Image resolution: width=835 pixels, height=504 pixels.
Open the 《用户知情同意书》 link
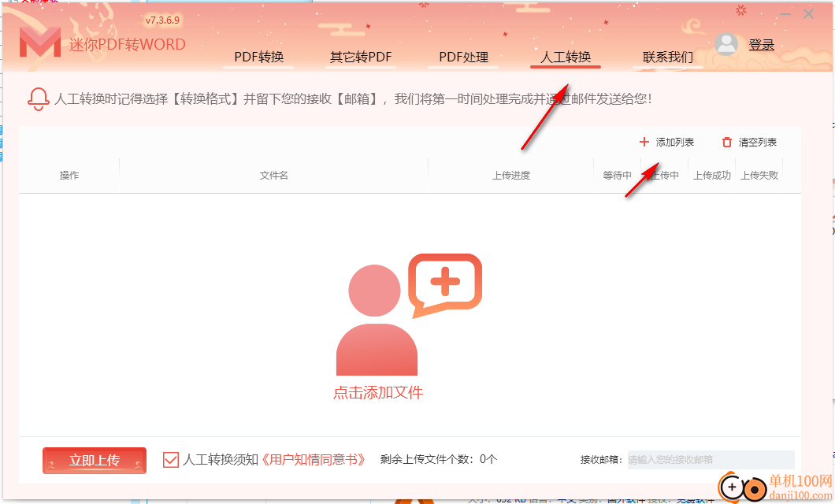click(x=314, y=459)
